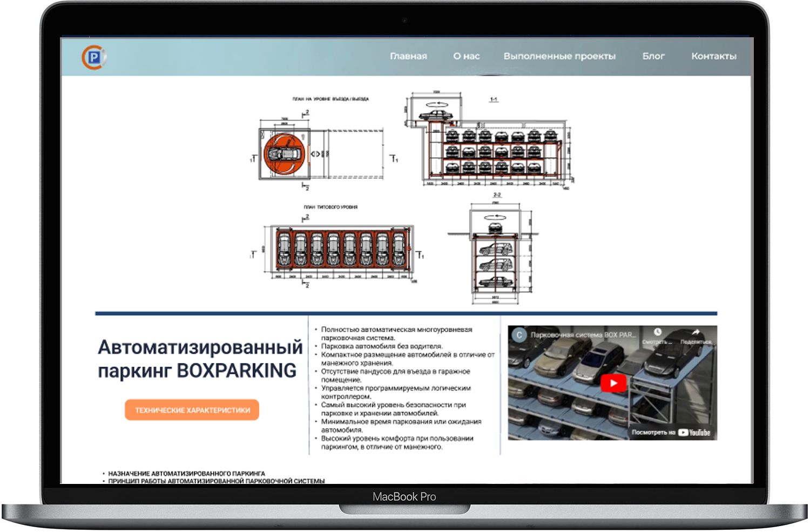Go to the О нас page

click(466, 56)
